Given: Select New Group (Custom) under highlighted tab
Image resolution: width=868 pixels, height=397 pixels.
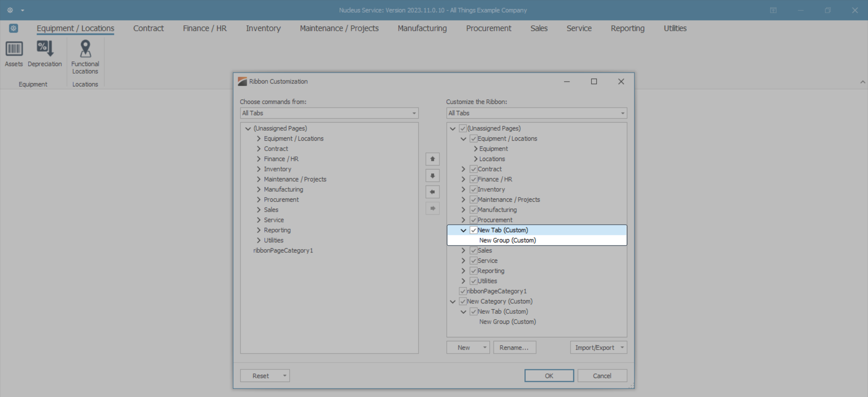Looking at the screenshot, I should click(x=508, y=241).
